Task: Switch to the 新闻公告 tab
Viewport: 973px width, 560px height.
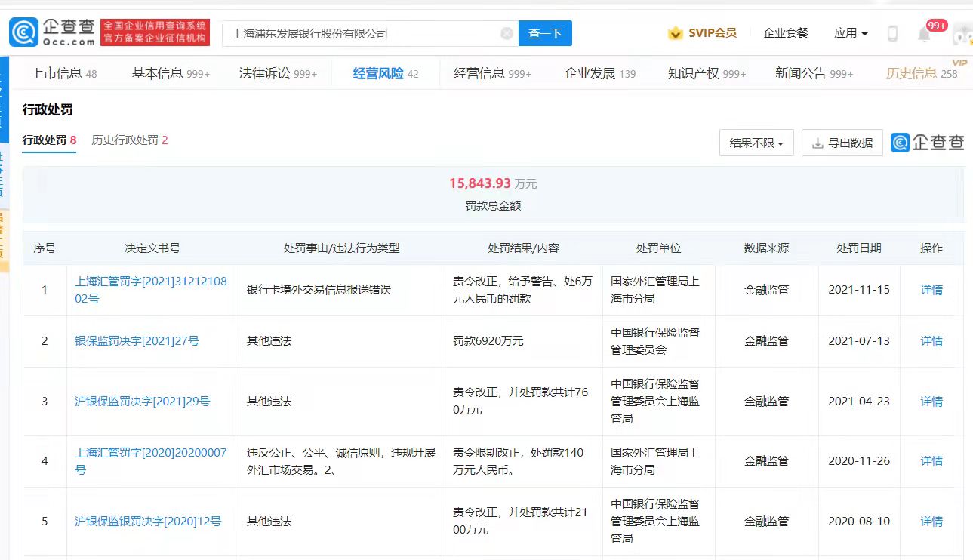Action: coord(814,74)
